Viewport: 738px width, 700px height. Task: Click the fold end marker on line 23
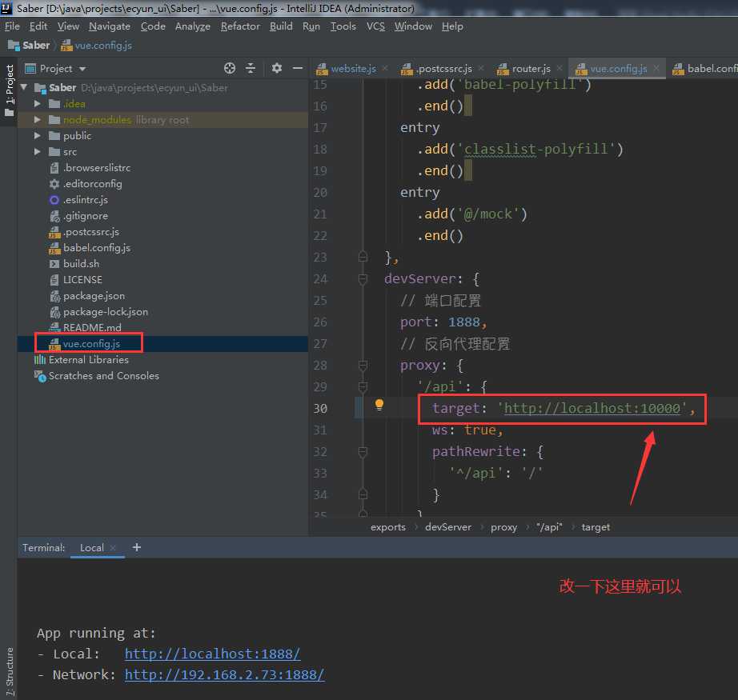[363, 257]
